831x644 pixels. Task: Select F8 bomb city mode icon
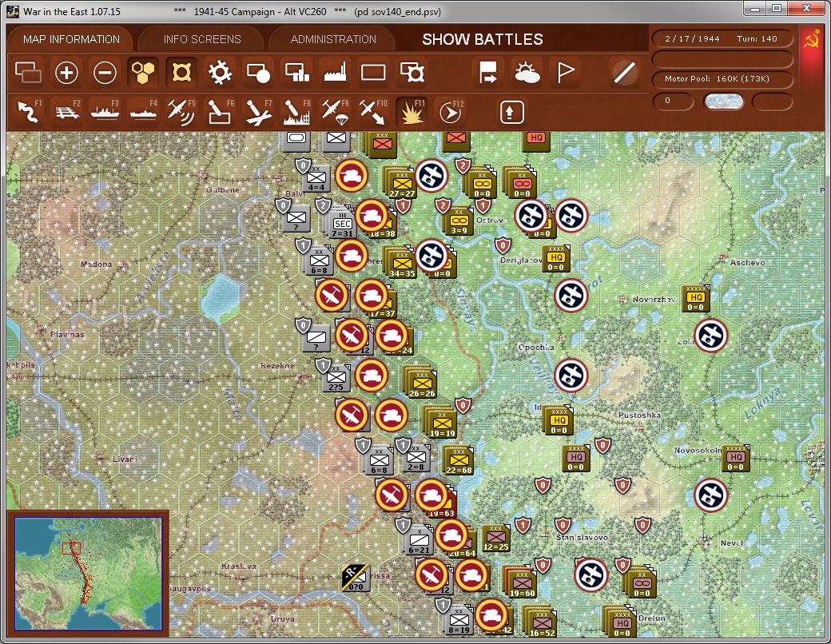pos(296,111)
